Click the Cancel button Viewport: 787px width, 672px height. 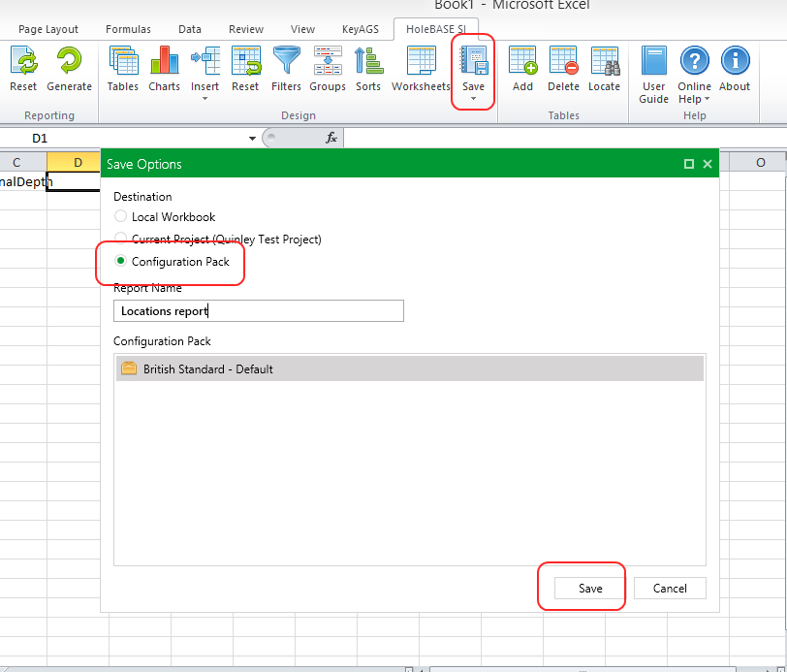pyautogui.click(x=670, y=589)
